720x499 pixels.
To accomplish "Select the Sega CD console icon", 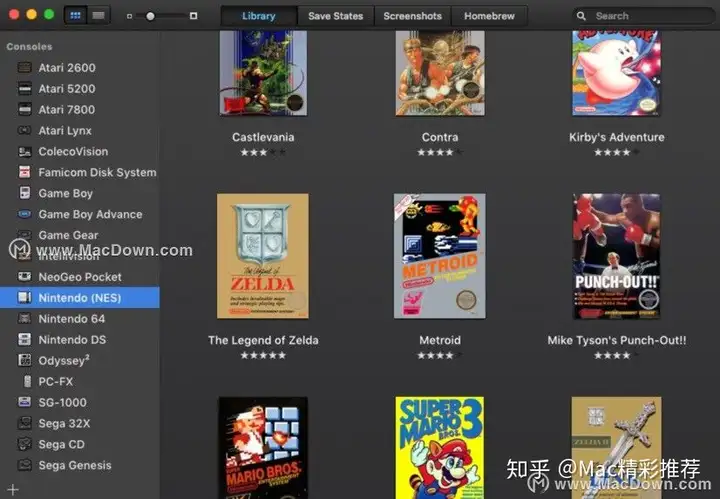I will (24, 444).
